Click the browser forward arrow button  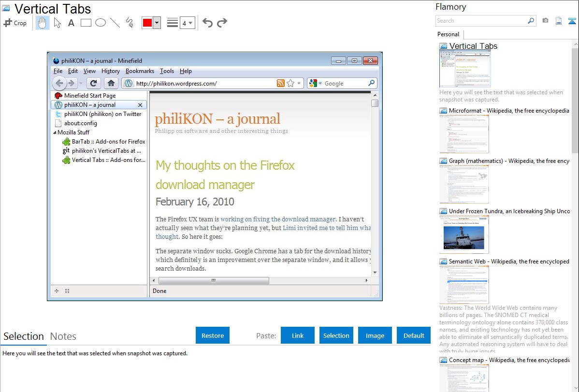coord(72,83)
